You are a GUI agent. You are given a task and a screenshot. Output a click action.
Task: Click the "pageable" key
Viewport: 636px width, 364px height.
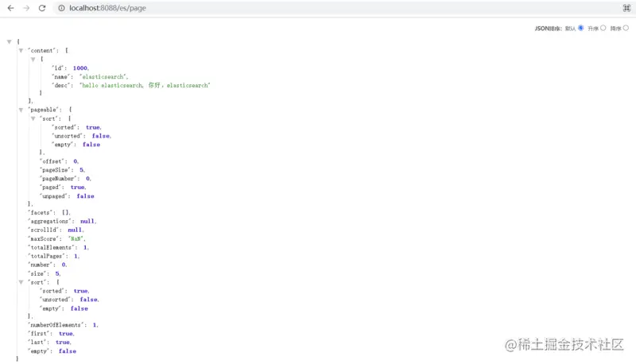(45, 110)
